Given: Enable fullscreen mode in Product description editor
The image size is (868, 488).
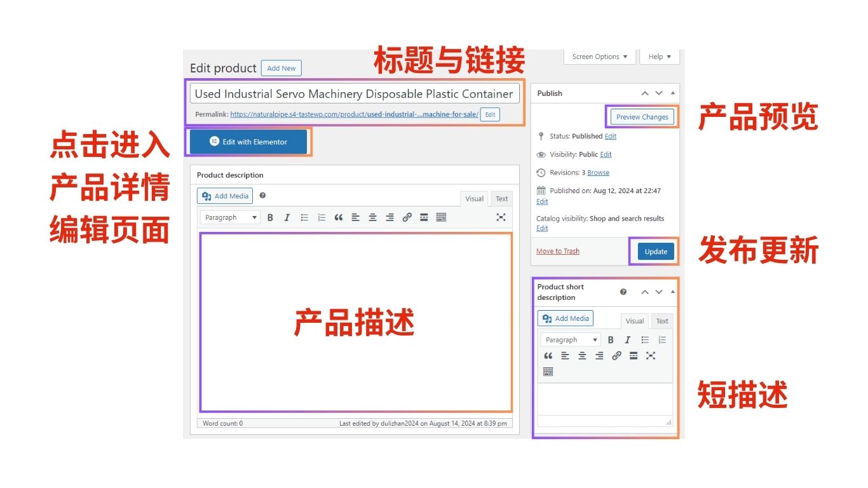Looking at the screenshot, I should point(501,217).
